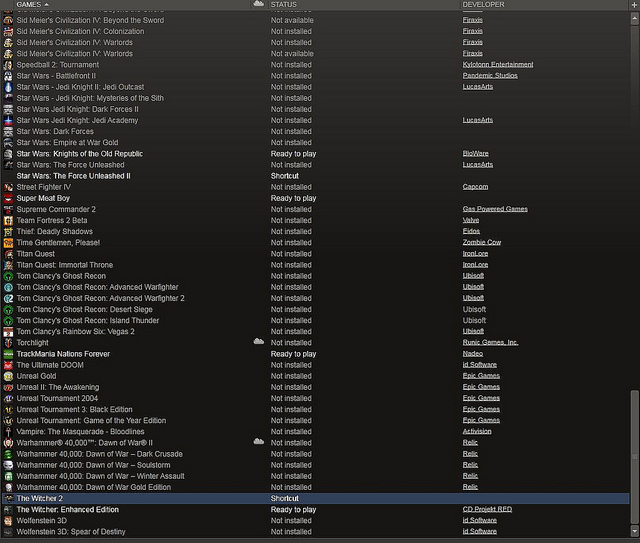Click the Dawn of War II icon
The width and height of the screenshot is (640, 543).
click(8, 443)
